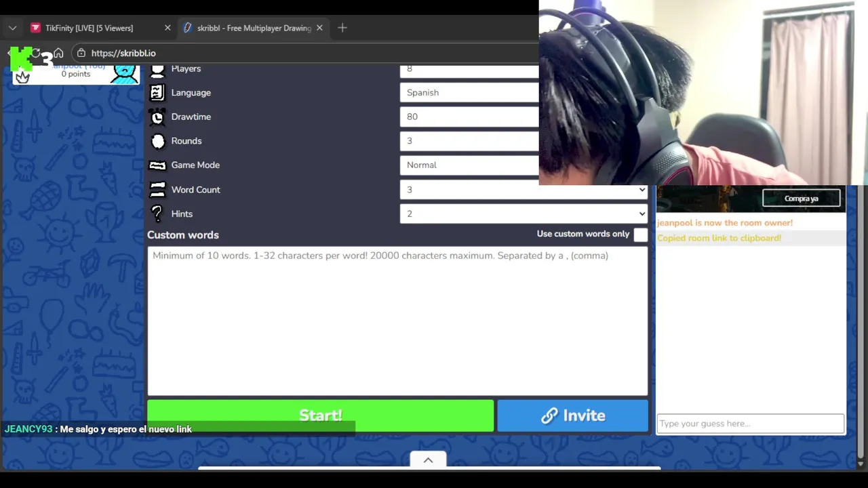Open the tab search dropdown arrow
The image size is (868, 488).
click(12, 28)
